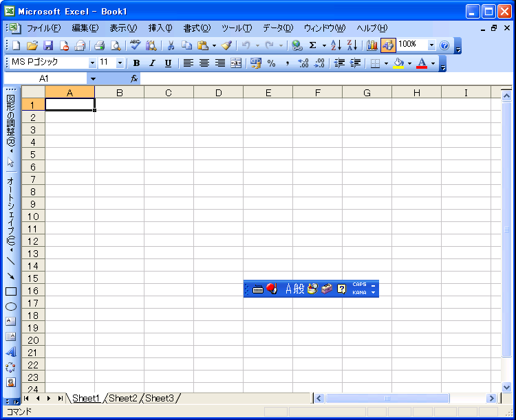
Task: Run the ABC spelling check
Action: coord(135,45)
